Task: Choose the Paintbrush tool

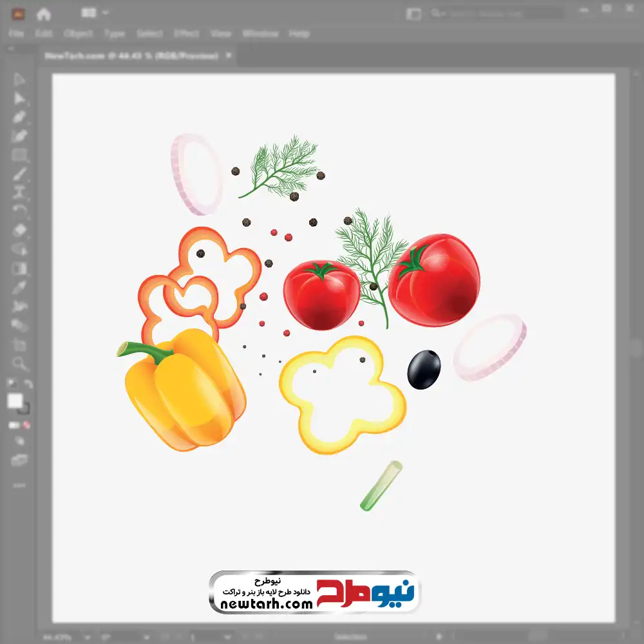Action: point(19,174)
